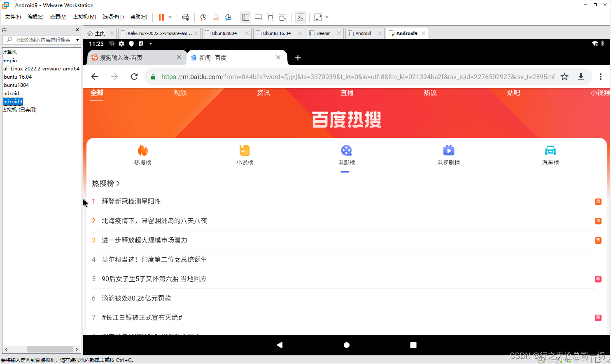Open 莫尔穆当选！印度第二位女总统诞生

tap(154, 259)
